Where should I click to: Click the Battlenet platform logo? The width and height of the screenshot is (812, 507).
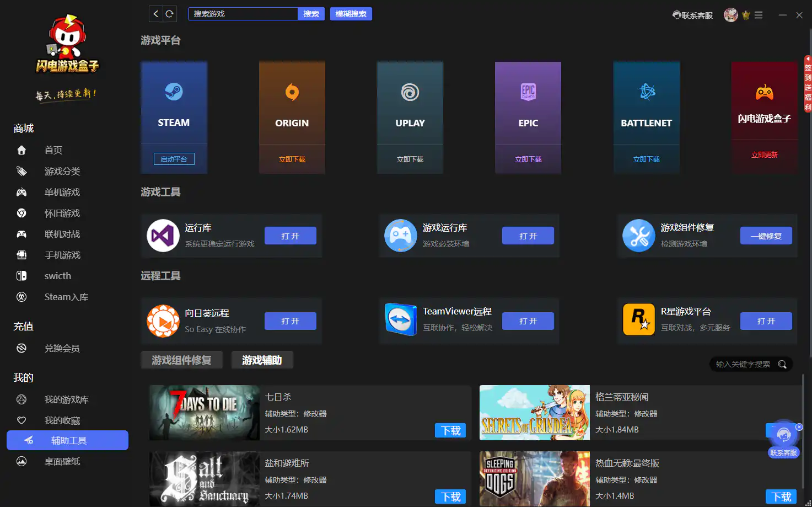pos(647,92)
